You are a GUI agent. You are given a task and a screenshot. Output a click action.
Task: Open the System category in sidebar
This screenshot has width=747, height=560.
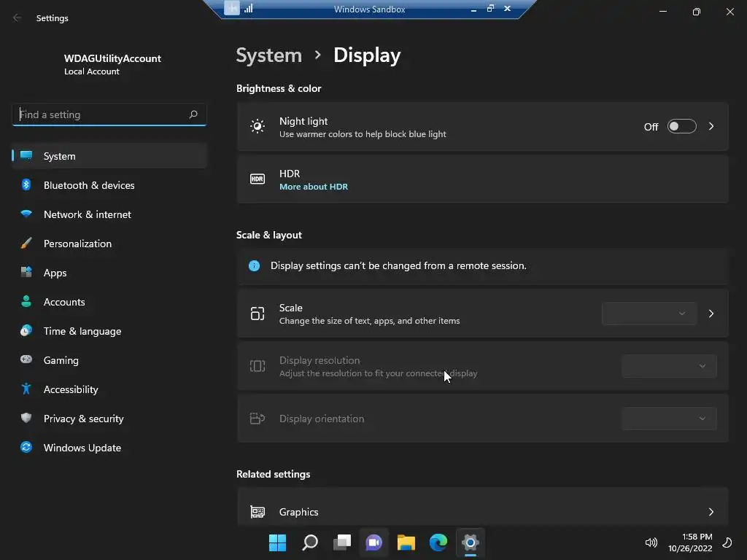pos(109,156)
